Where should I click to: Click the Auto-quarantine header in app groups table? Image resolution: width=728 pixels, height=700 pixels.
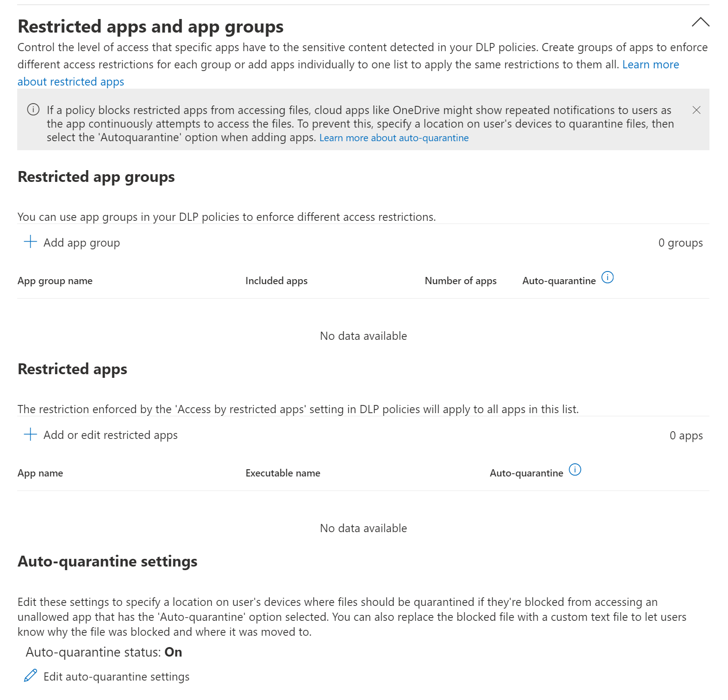[559, 281]
